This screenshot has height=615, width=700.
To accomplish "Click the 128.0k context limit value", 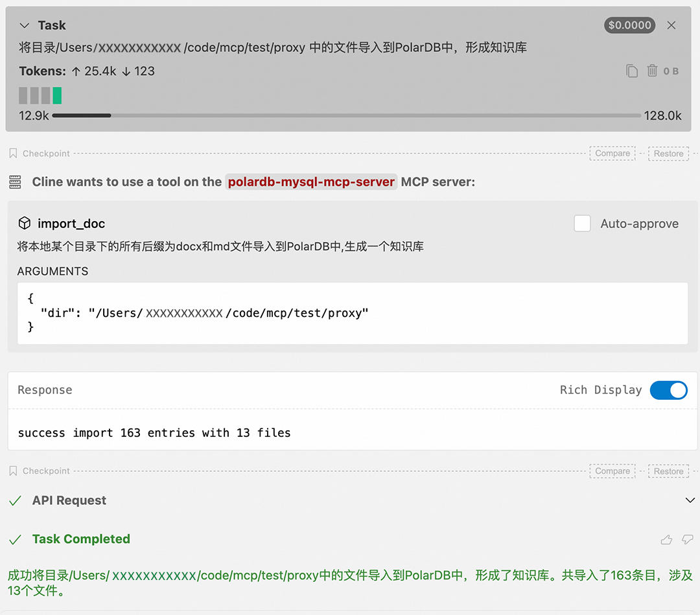I will click(x=662, y=115).
